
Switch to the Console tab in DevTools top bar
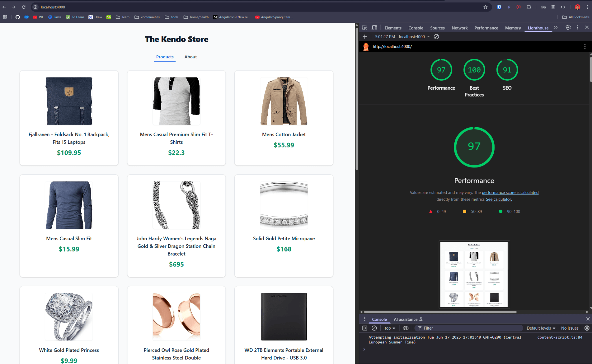click(416, 28)
